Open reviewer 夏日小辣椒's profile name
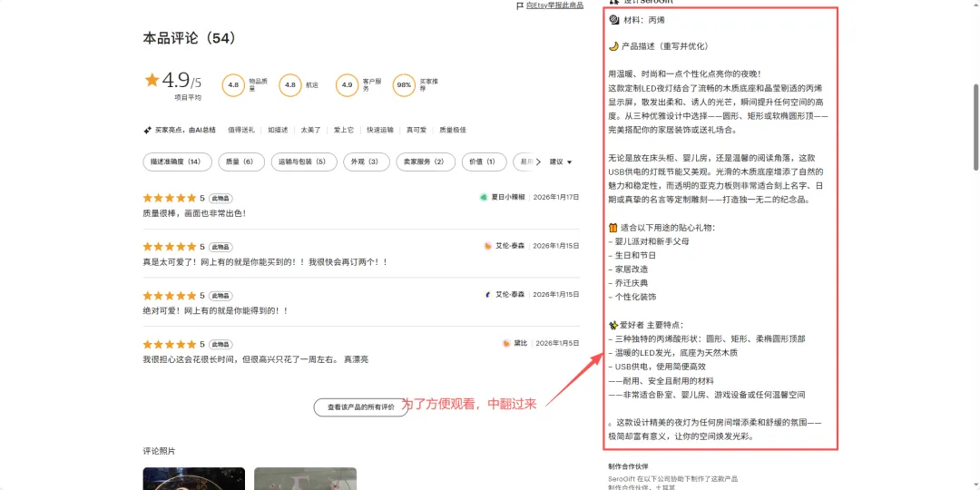980x490 pixels. tap(508, 198)
